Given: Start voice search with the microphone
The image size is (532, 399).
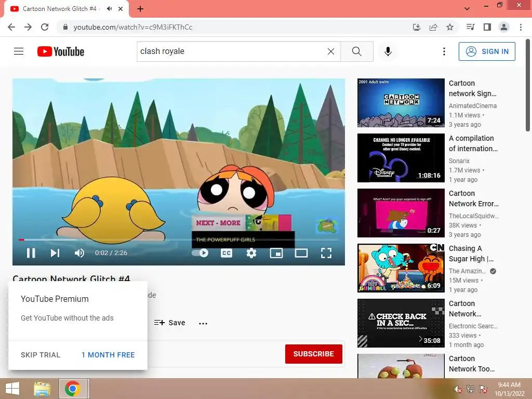Looking at the screenshot, I should click(x=388, y=51).
